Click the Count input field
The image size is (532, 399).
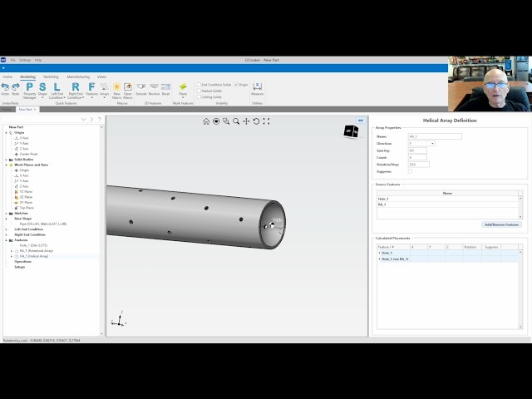coord(417,157)
